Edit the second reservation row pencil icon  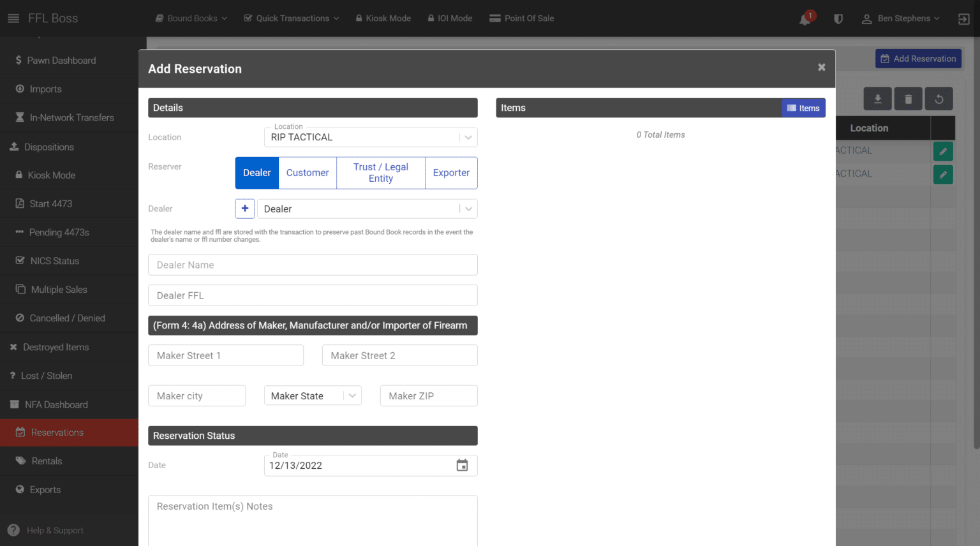(943, 174)
